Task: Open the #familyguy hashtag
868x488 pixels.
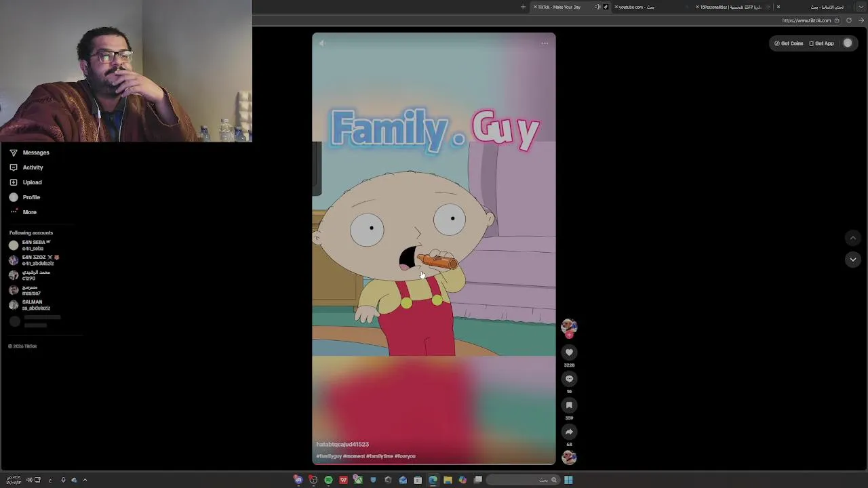Action: coord(329,456)
